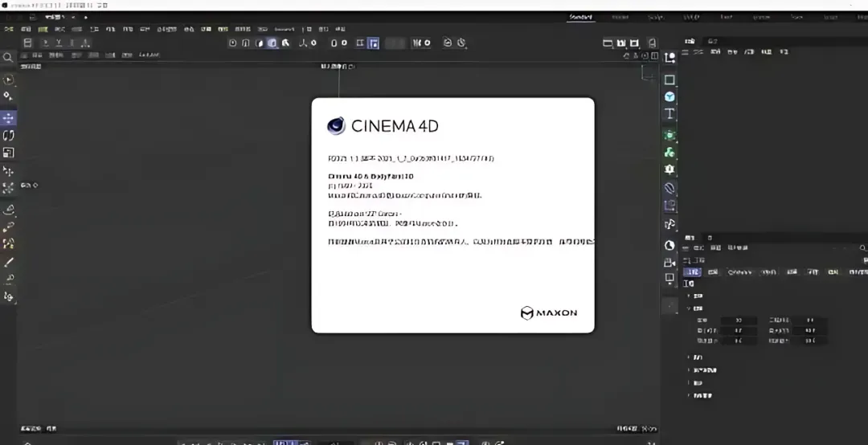Toggle the Z axis lock
This screenshot has width=868, height=445.
72,43
